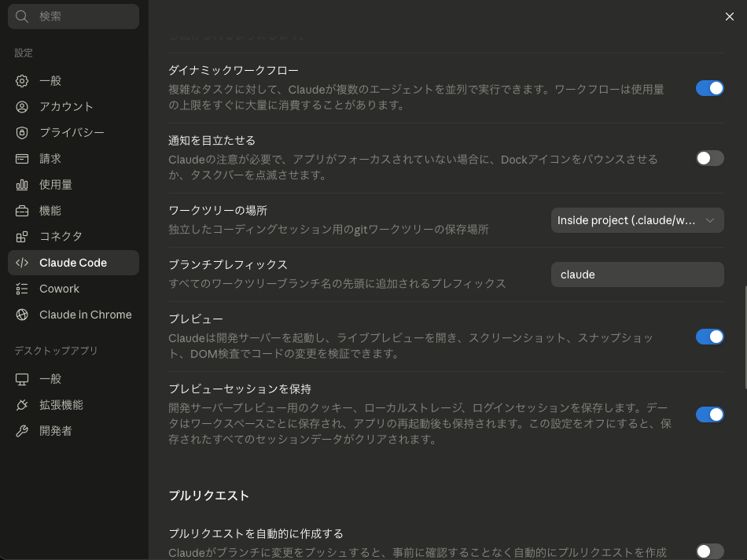Image resolution: width=747 pixels, height=560 pixels.
Task: Click the checklist icon beside Cowork
Action: coord(22,289)
